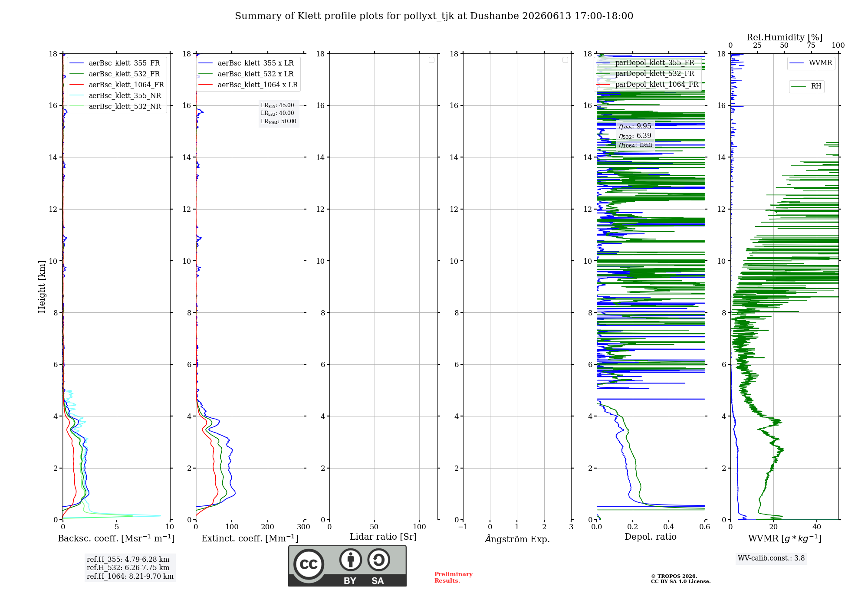
Task: Select legend entry aerBsc_klett_532_FR
Action: (x=116, y=74)
